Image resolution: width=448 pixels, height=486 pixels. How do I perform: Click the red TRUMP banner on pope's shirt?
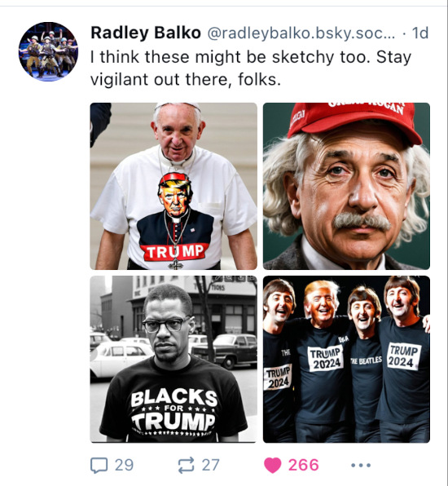[174, 252]
